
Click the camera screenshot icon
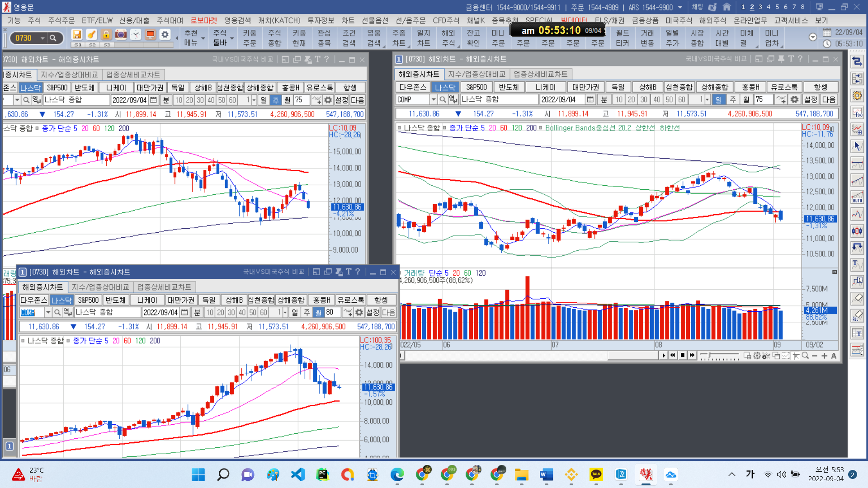(121, 35)
